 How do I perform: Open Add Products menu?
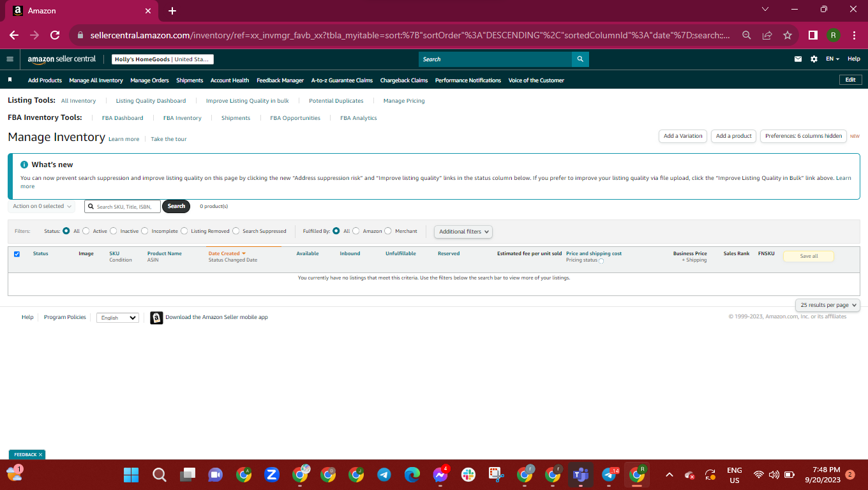tap(45, 80)
